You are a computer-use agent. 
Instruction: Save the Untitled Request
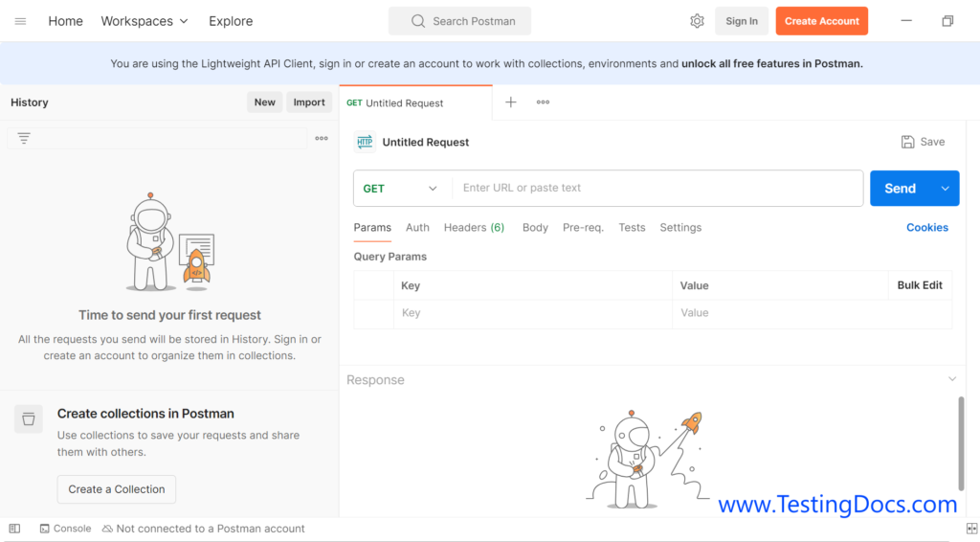click(x=923, y=142)
